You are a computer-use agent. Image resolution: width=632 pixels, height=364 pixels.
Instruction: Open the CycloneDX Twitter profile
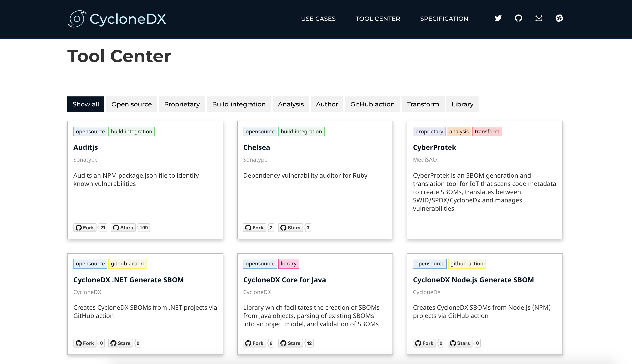pos(498,18)
